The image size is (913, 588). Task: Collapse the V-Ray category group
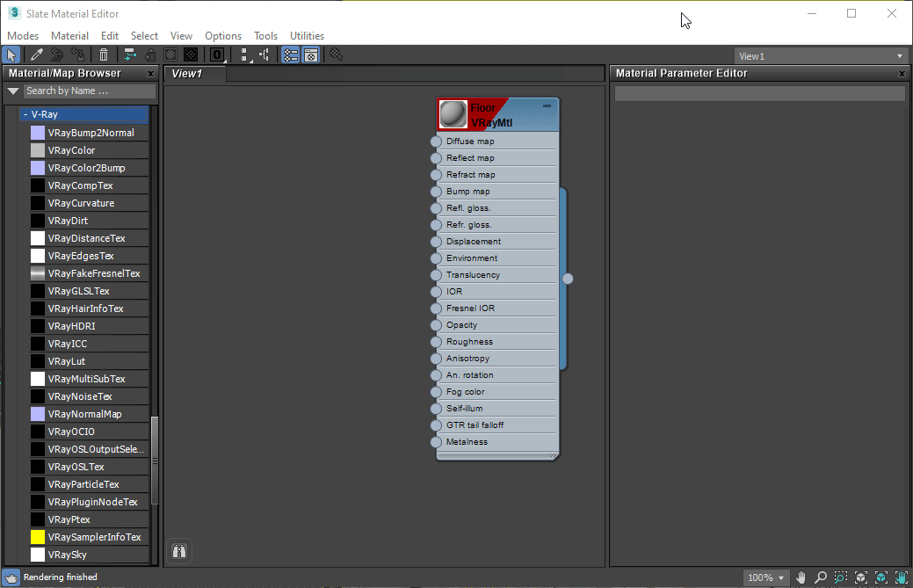[x=25, y=114]
